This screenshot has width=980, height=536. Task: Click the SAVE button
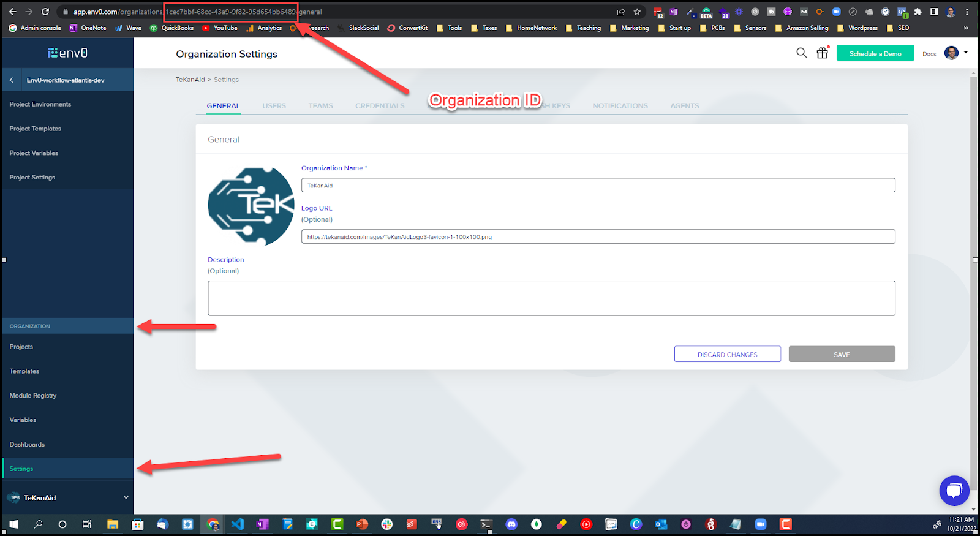(x=842, y=354)
